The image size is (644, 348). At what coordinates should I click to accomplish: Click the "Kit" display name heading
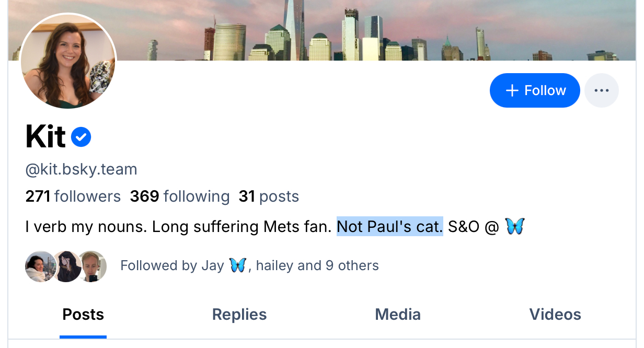[45, 137]
